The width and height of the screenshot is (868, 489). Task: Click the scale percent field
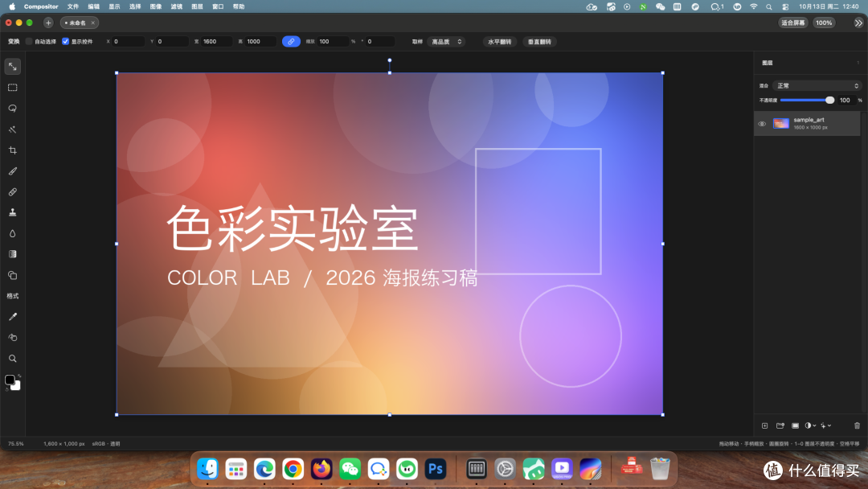pos(333,42)
